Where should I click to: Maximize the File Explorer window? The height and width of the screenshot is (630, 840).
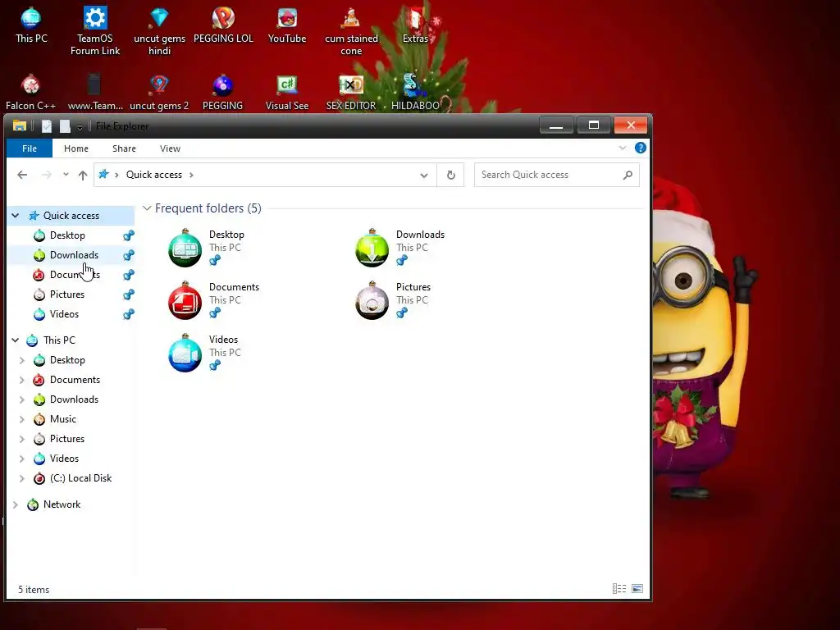click(594, 126)
